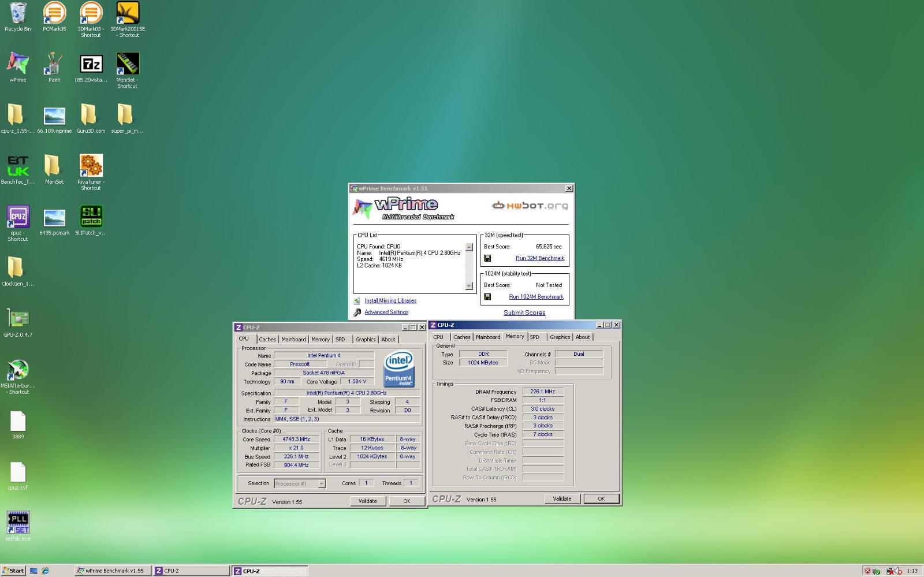This screenshot has width=924, height=577.
Task: Select the super_pi_m folder icon
Action: coord(127,118)
